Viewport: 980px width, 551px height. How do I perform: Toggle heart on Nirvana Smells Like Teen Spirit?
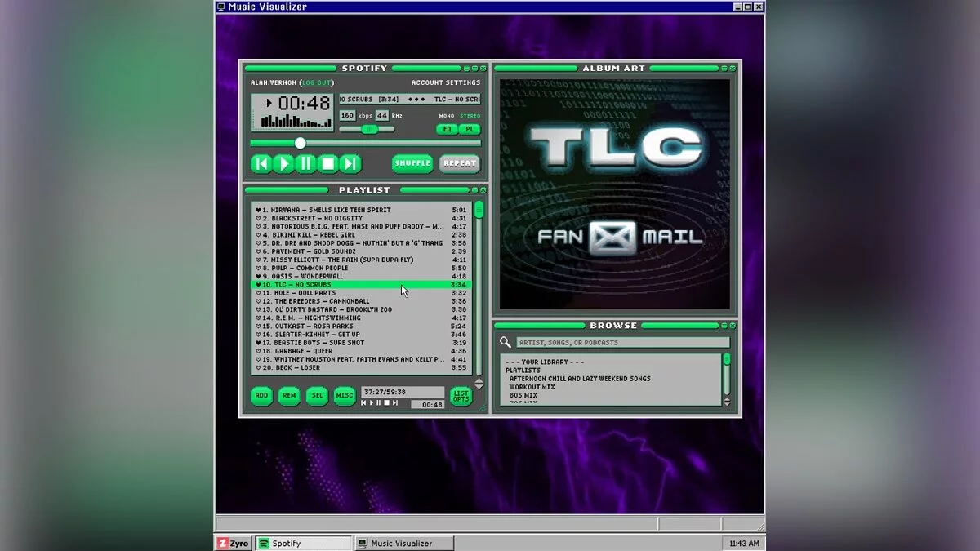pos(258,210)
